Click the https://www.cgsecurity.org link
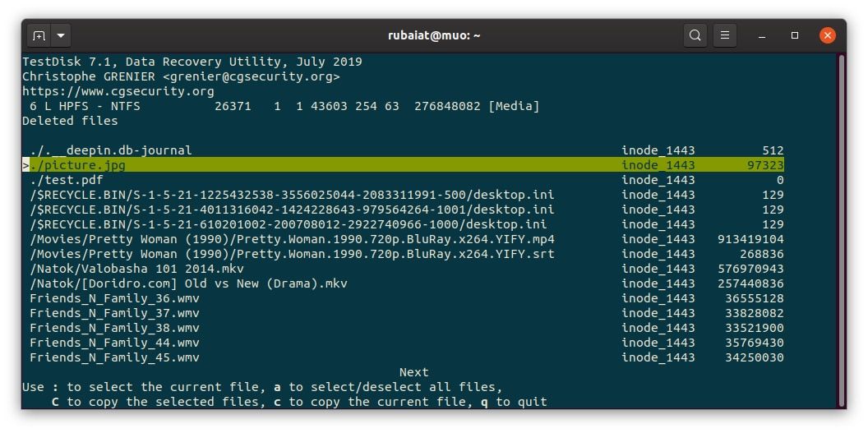This screenshot has width=868, height=433. click(x=118, y=91)
